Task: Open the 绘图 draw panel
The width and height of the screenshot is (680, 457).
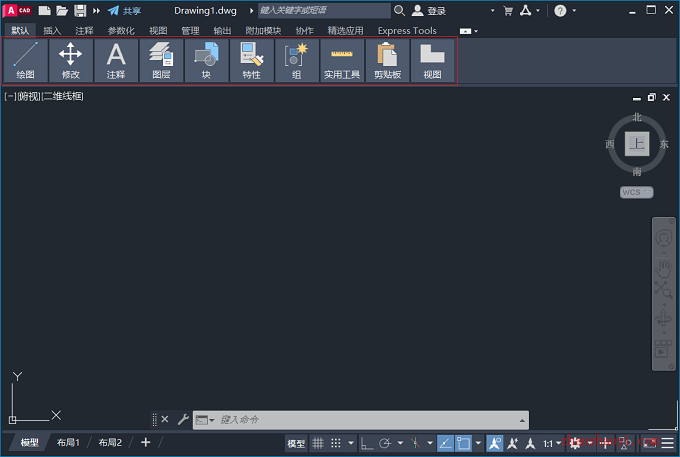Action: [26, 60]
